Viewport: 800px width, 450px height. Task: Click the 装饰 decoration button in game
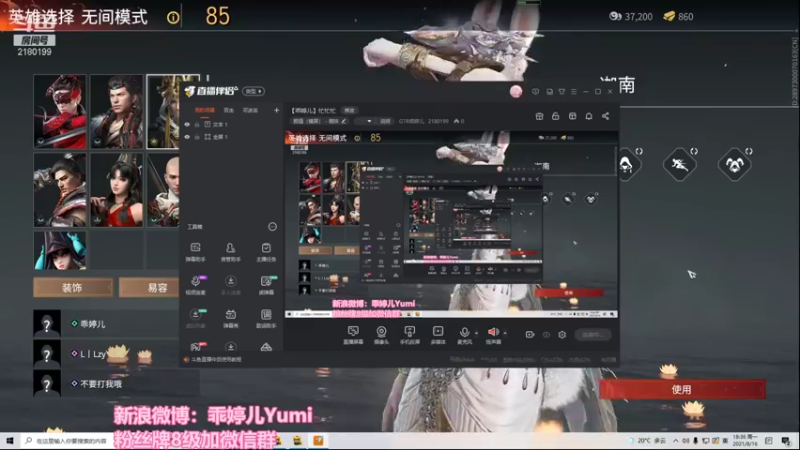[x=72, y=287]
